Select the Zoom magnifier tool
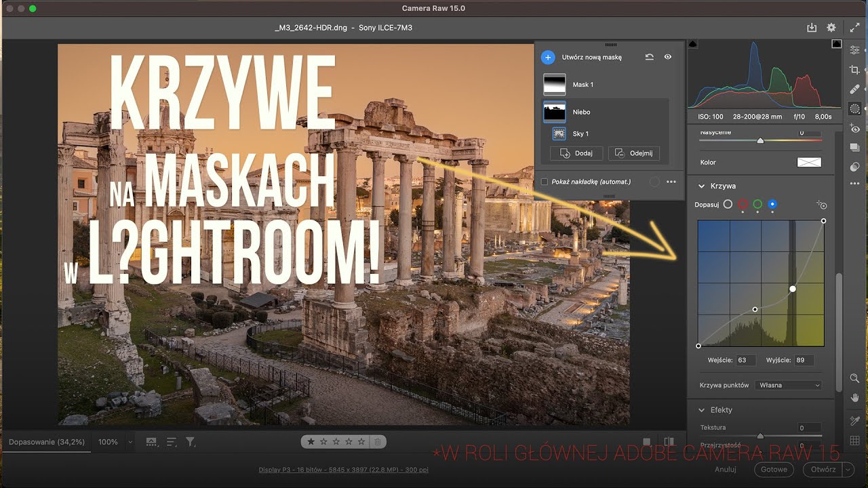 (x=854, y=378)
